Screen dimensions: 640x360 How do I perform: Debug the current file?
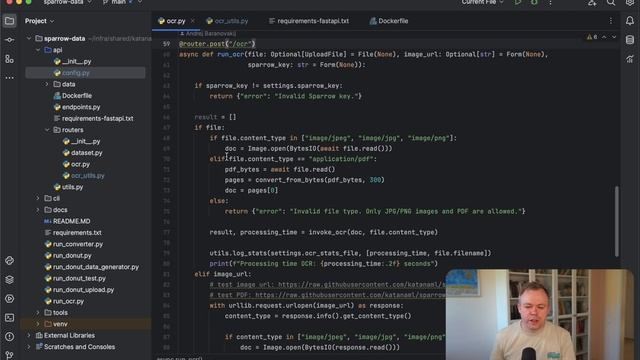[x=534, y=2]
